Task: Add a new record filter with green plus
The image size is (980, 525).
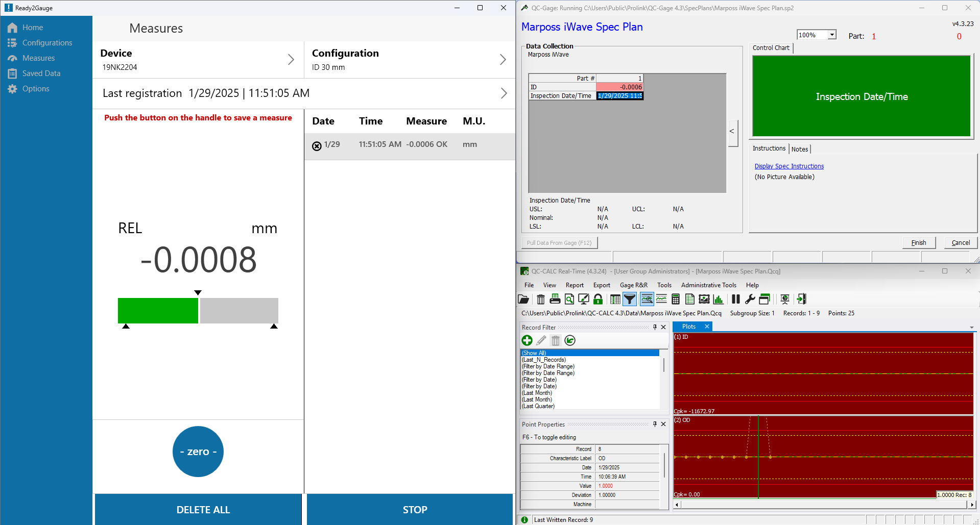Action: (x=527, y=340)
